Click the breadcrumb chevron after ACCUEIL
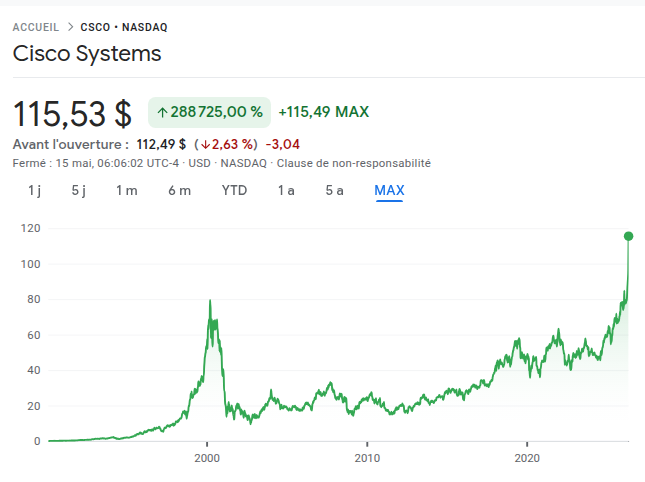 click(71, 27)
